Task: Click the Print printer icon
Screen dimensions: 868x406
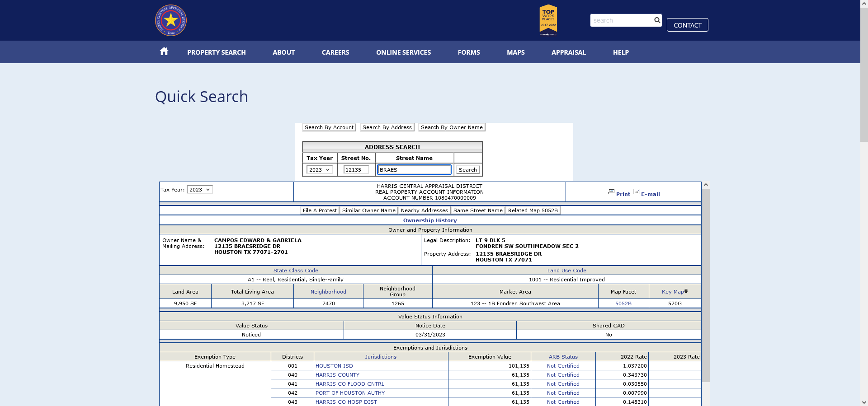Action: pos(612,192)
